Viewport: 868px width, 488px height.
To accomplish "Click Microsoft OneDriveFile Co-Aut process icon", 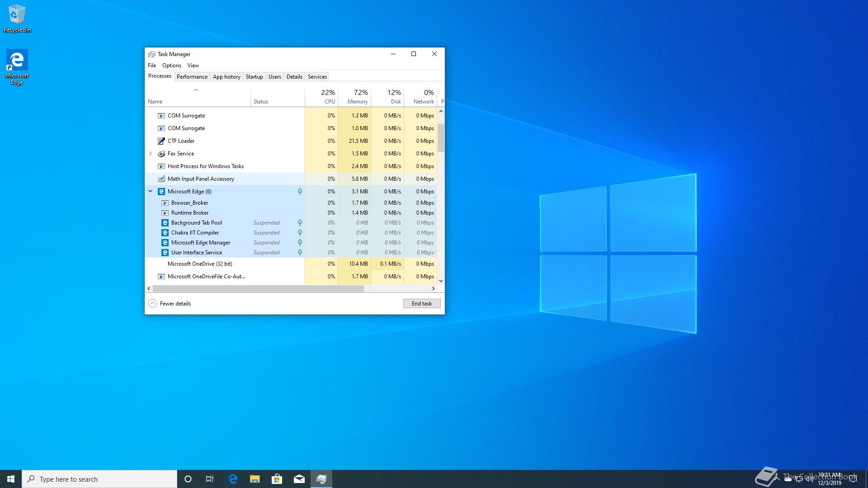I will click(161, 277).
